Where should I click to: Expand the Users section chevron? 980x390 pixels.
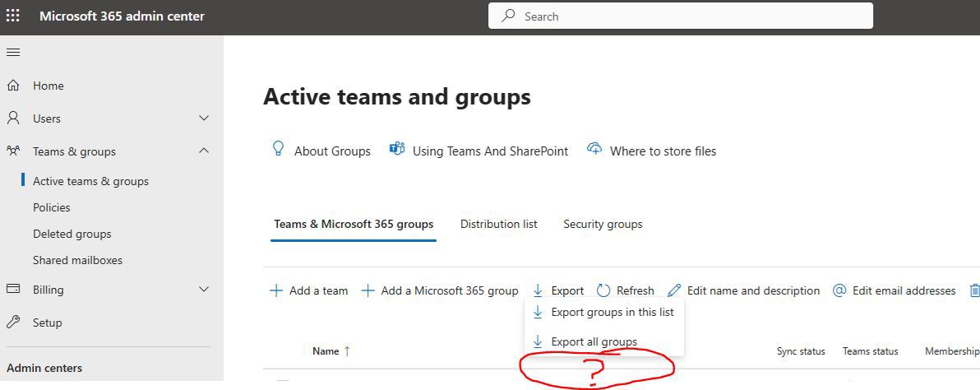pyautogui.click(x=204, y=118)
